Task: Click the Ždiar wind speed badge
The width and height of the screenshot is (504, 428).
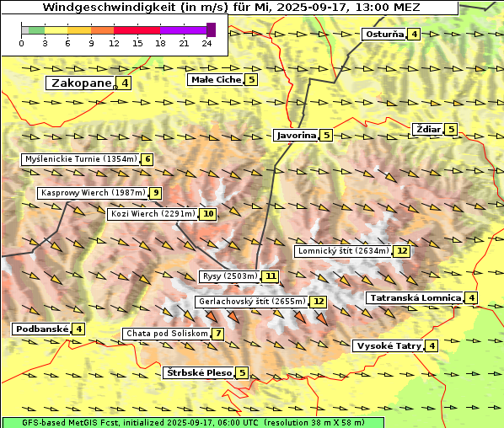Action: pyautogui.click(x=451, y=130)
